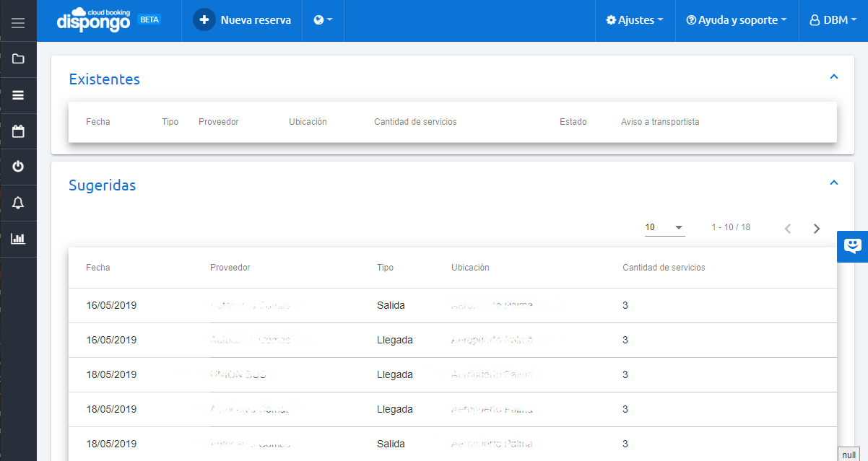Click the Sugeridas section title

coord(102,185)
